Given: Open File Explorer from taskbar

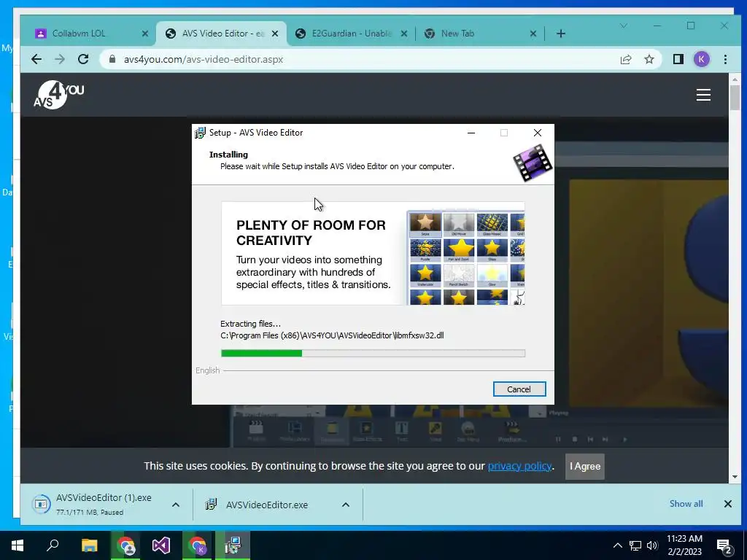Looking at the screenshot, I should coord(89,545).
